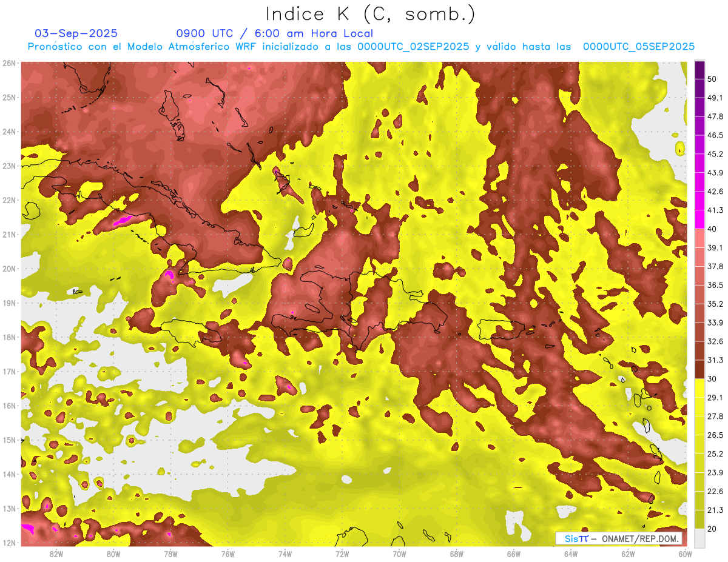728x562 pixels.
Task: Click the '68W' longitude label
Action: click(456, 554)
